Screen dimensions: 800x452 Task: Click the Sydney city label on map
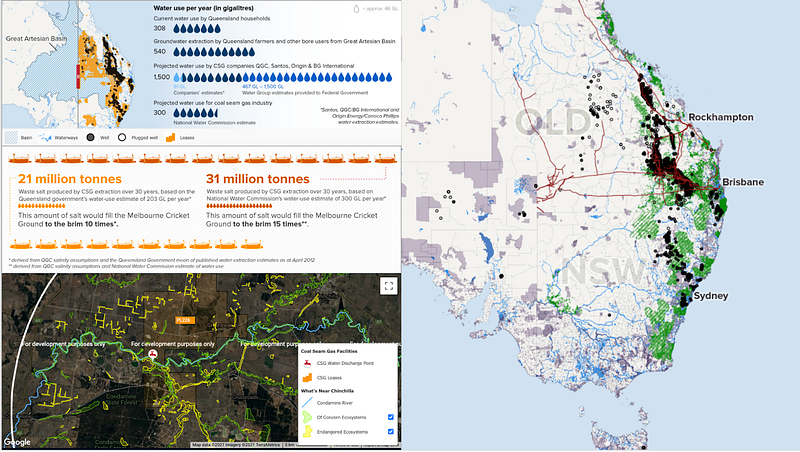click(x=711, y=295)
